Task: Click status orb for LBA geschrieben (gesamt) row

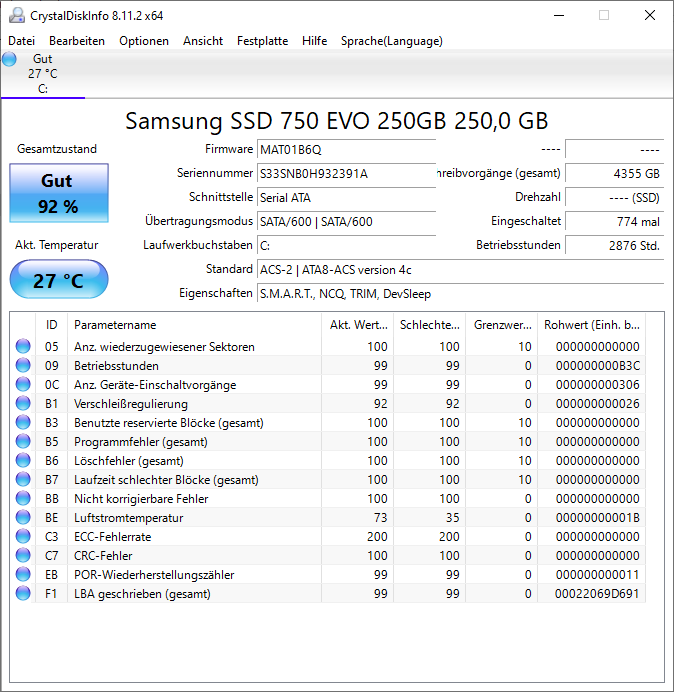Action: 23,593
